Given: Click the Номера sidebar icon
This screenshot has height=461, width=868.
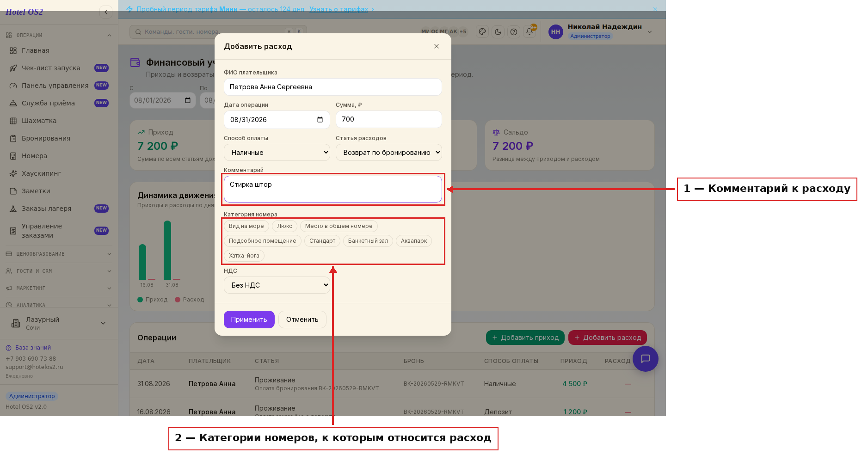Looking at the screenshot, I should point(13,156).
